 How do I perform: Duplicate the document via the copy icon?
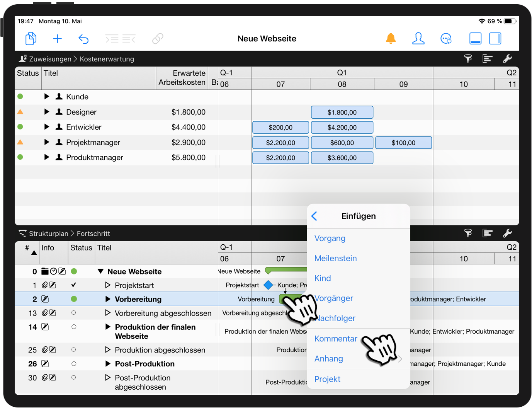(x=31, y=38)
